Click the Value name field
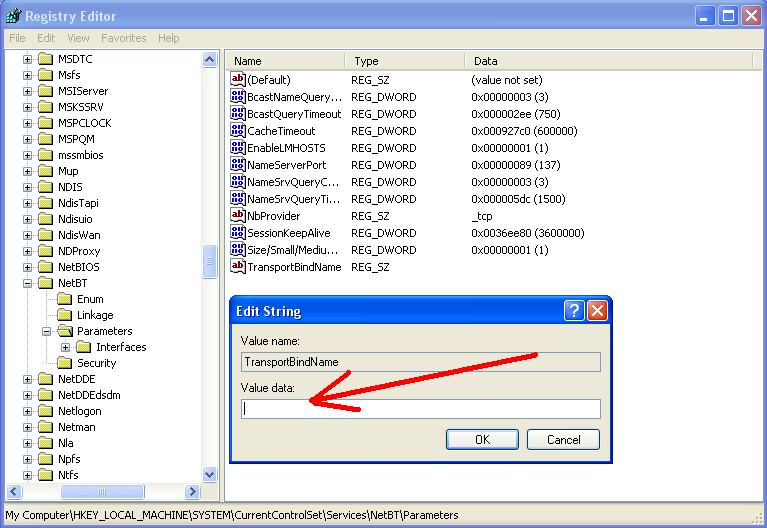The height and width of the screenshot is (528, 767). (x=421, y=362)
